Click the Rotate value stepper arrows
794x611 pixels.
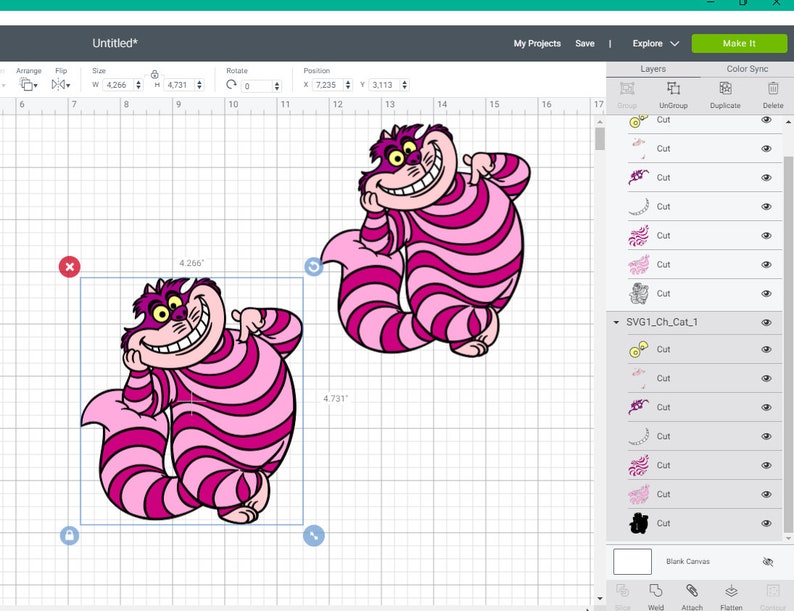tap(277, 86)
